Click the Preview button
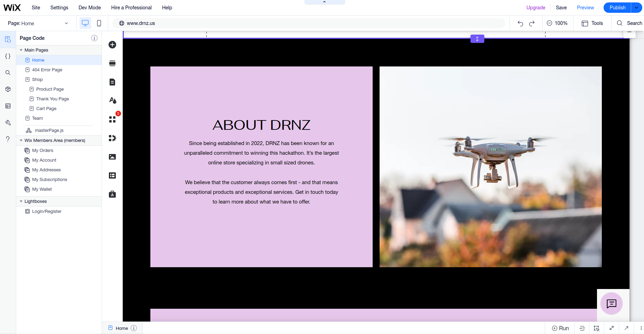The width and height of the screenshot is (644, 334). 586,8
